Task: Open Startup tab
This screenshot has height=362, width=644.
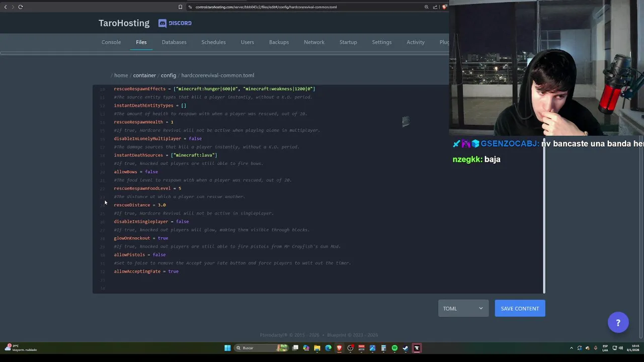Action: (348, 42)
